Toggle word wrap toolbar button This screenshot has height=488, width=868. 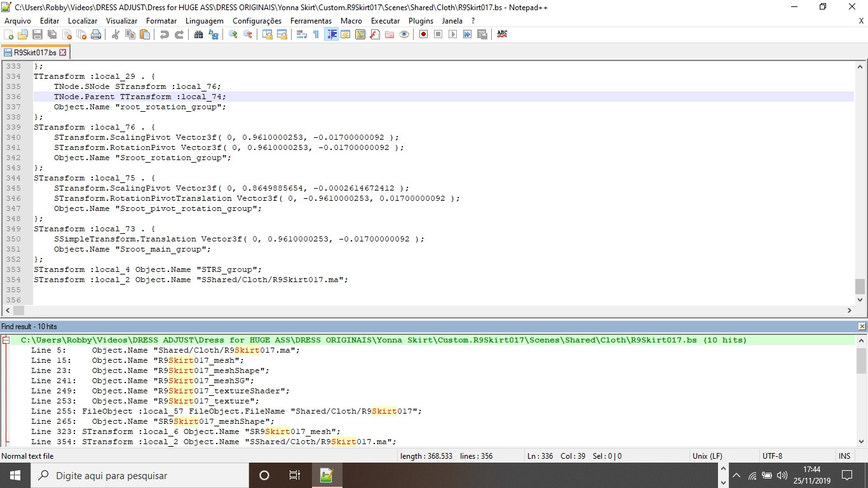click(x=302, y=34)
